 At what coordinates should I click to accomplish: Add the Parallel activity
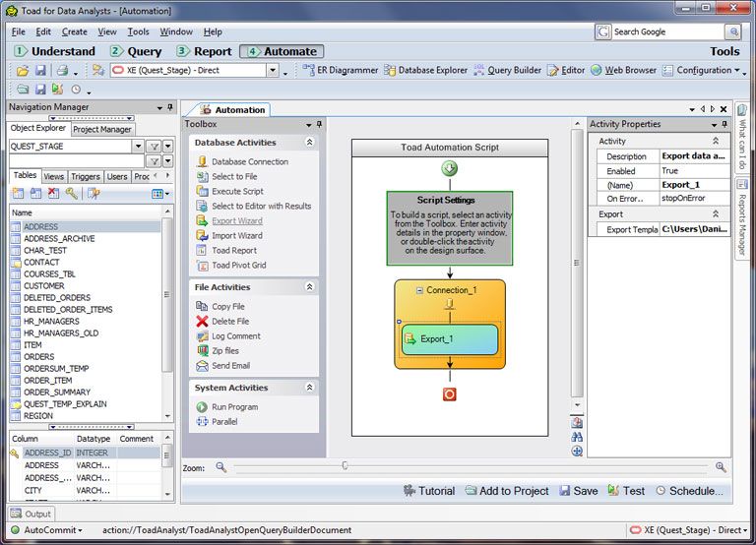coord(217,422)
